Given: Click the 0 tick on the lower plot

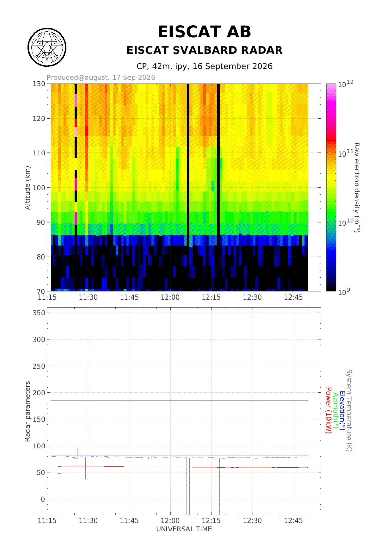Looking at the screenshot, I should pos(43,499).
